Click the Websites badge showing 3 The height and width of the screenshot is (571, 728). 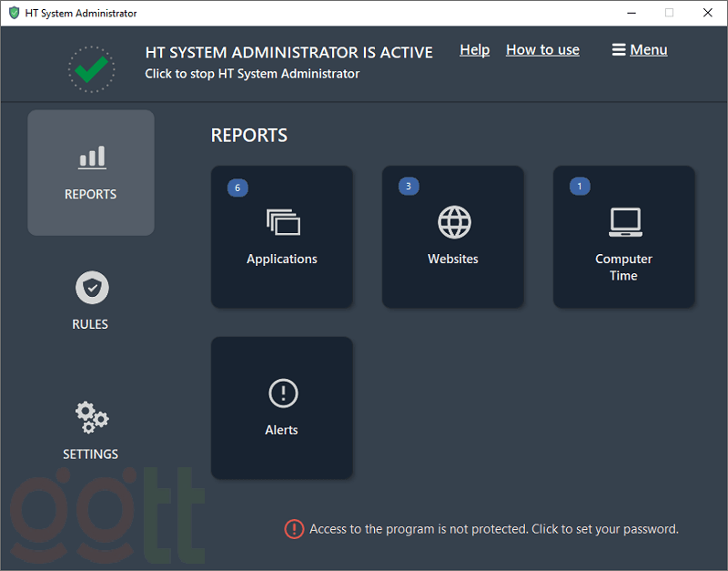coord(409,187)
